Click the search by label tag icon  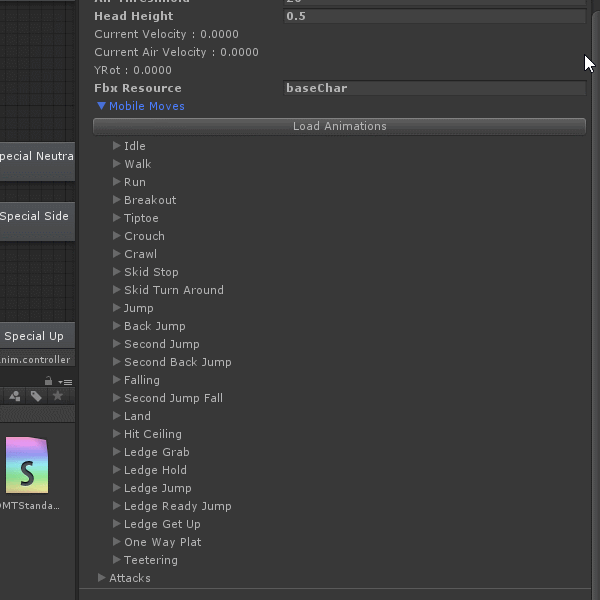point(36,397)
